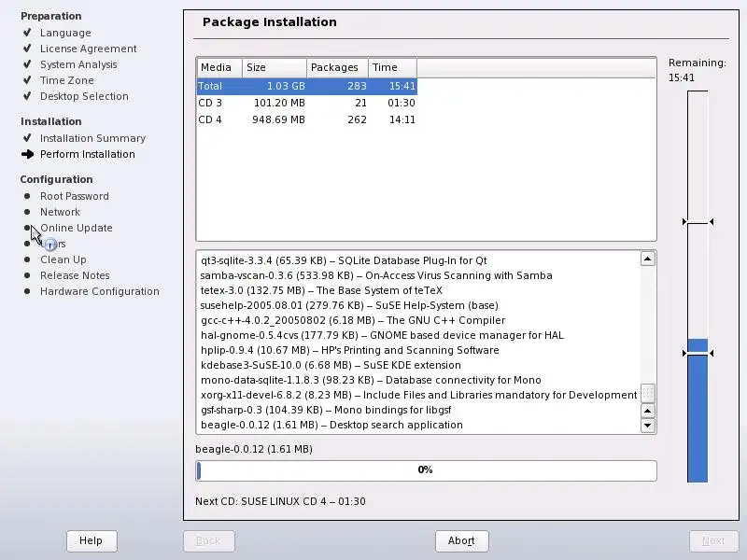
Task: Click the checkmark next to Time Zone
Action: (27, 80)
